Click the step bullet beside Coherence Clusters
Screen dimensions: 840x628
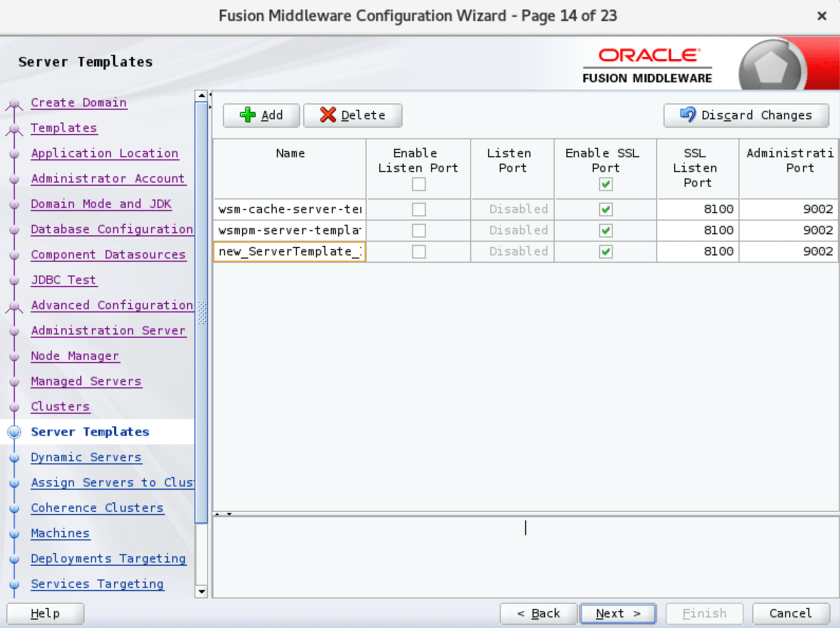coord(15,508)
